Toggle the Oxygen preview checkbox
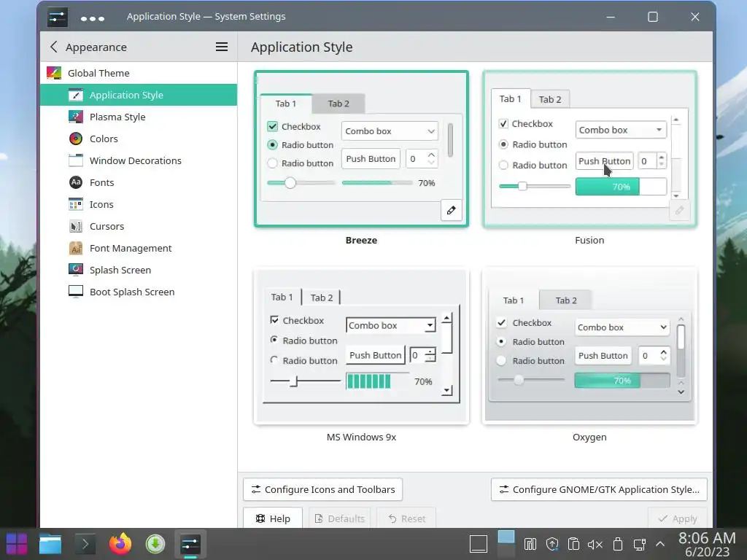This screenshot has height=560, width=747. 501,322
